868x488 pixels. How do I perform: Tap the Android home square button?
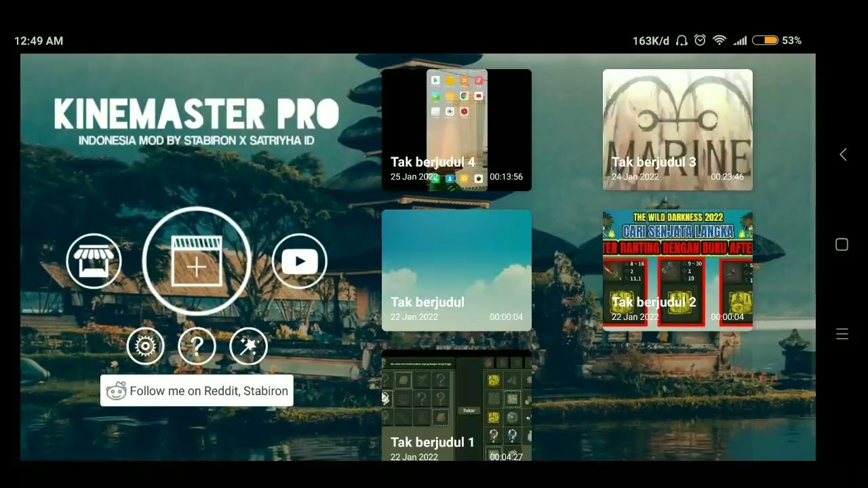pyautogui.click(x=842, y=245)
